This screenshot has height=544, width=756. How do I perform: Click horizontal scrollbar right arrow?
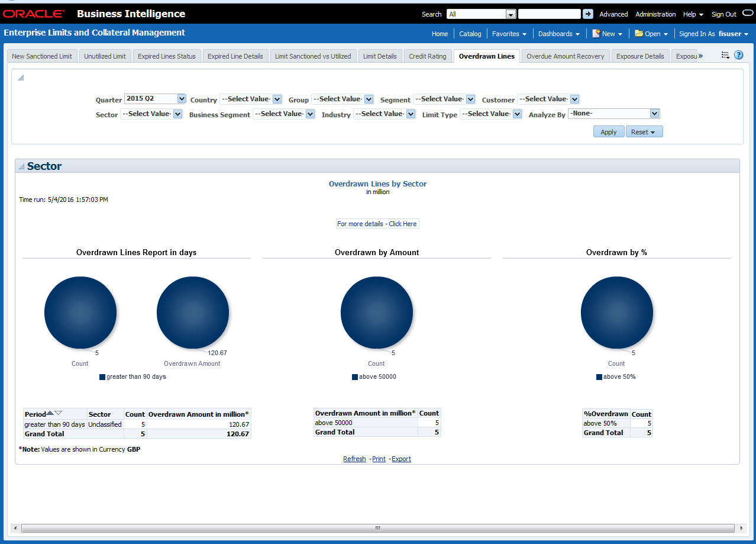(x=742, y=527)
